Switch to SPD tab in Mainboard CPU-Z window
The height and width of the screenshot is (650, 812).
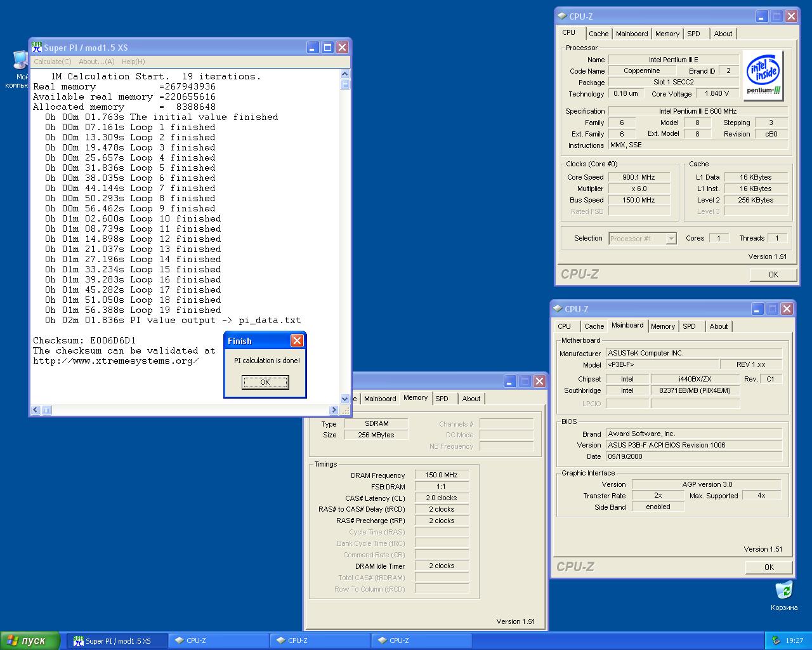click(x=690, y=326)
